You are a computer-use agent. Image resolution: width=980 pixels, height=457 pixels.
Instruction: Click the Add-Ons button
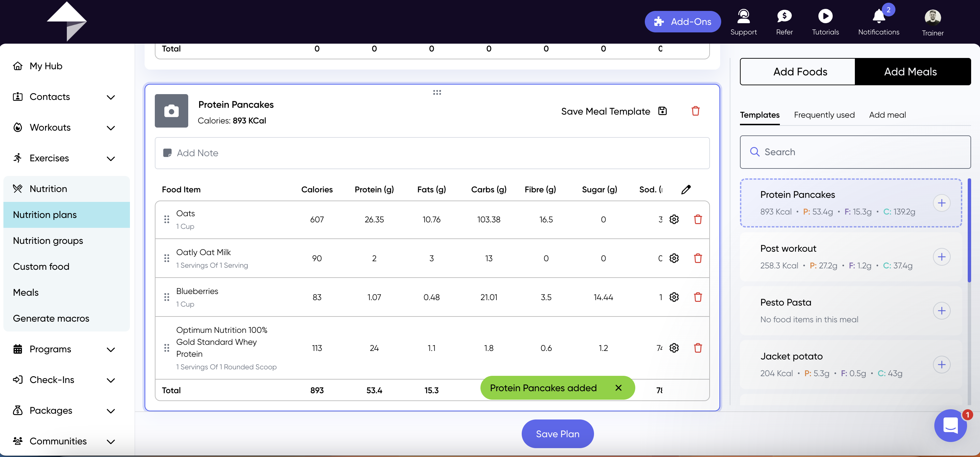tap(683, 22)
